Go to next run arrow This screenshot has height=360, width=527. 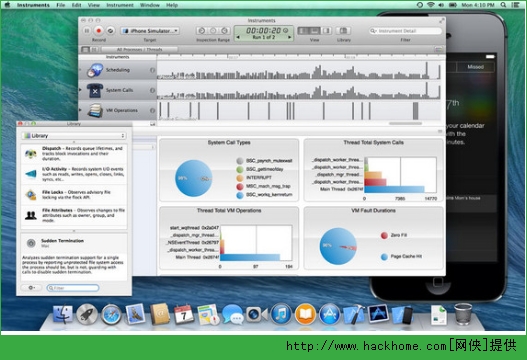pos(289,37)
